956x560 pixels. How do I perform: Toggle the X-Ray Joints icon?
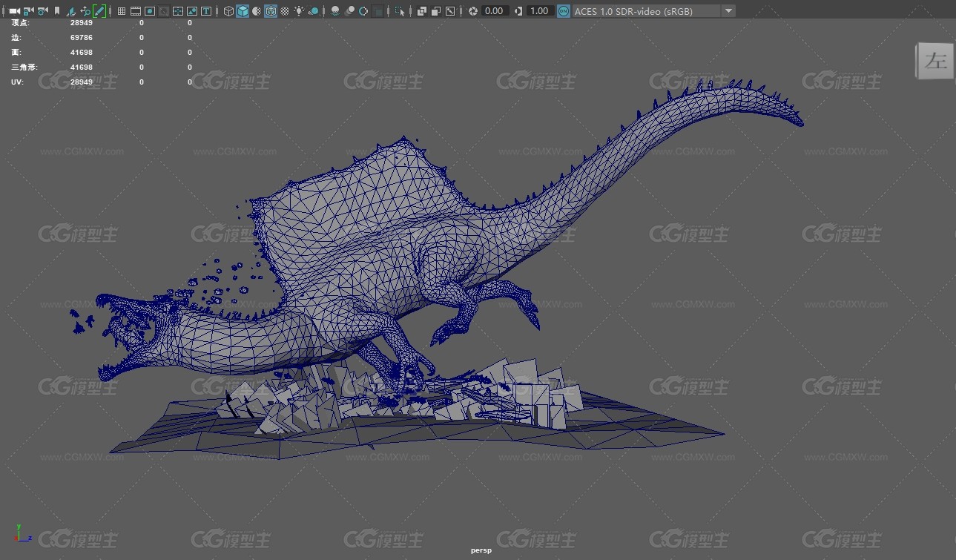pos(449,11)
